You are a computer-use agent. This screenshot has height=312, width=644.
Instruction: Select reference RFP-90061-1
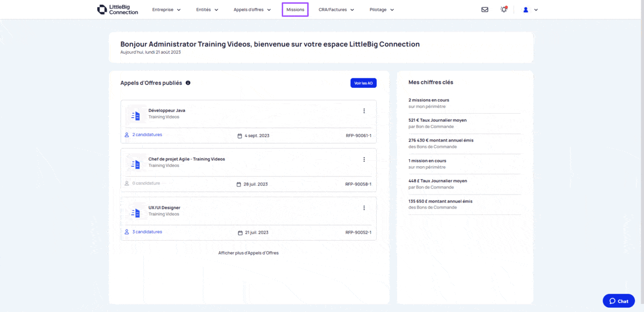pyautogui.click(x=358, y=136)
